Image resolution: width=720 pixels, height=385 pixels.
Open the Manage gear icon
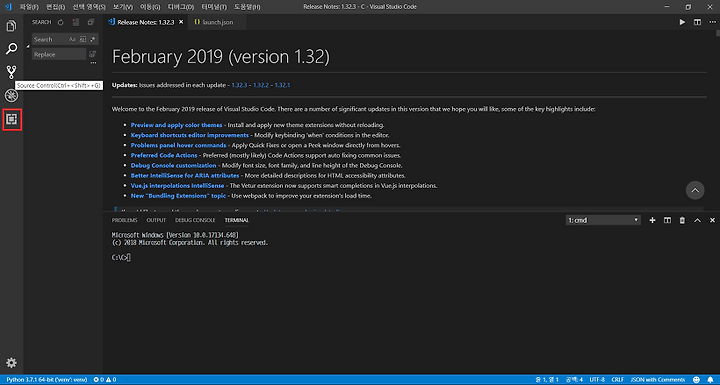[x=11, y=363]
